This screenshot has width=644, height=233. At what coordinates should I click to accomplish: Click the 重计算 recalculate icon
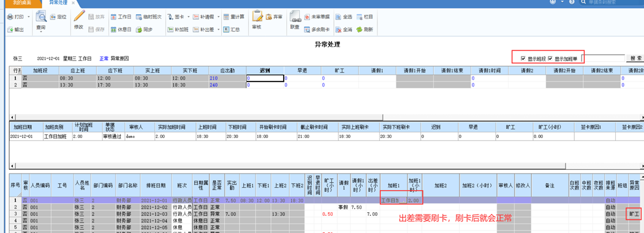[x=226, y=17]
